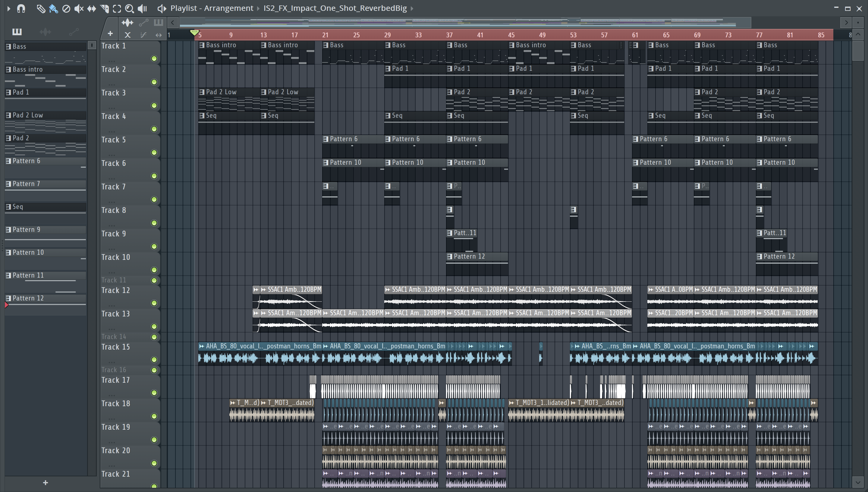Click the speaker icon before Playlist title
The width and height of the screenshot is (868, 492).
[162, 8]
